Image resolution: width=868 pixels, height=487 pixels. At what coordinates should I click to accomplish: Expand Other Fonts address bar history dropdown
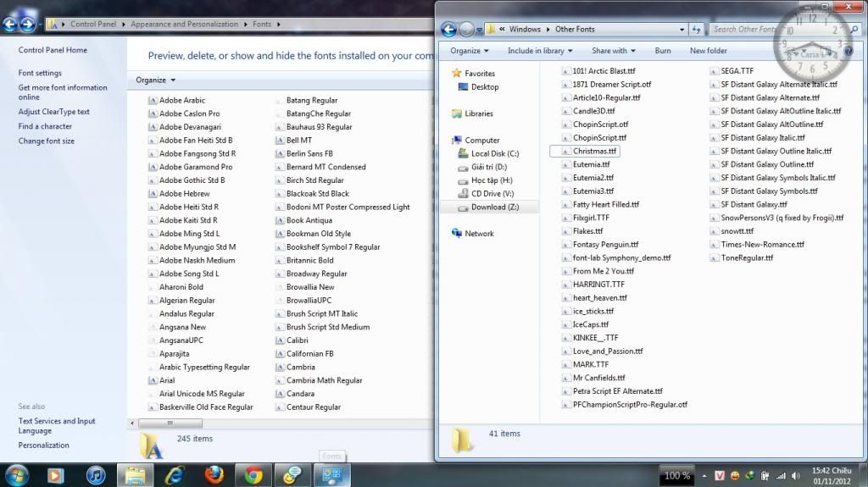tap(682, 30)
